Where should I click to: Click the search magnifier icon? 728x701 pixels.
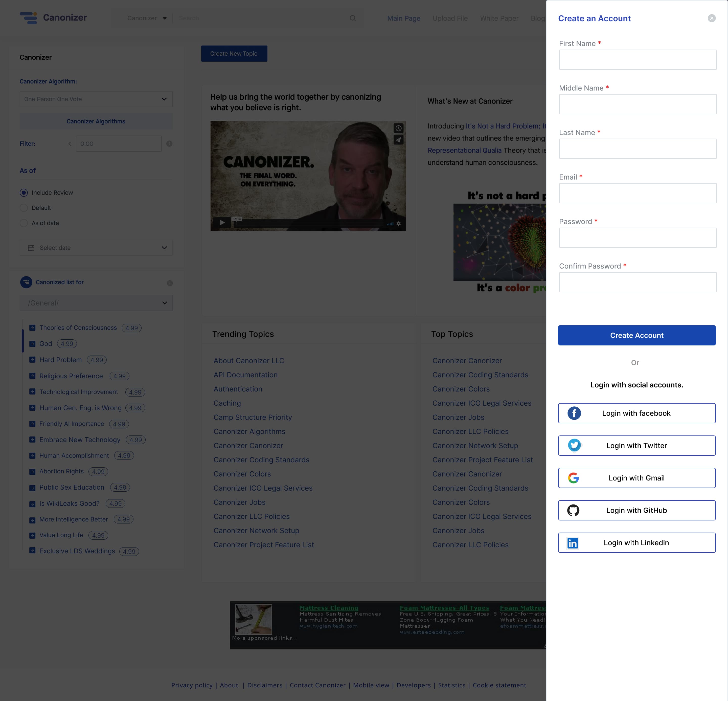coord(352,18)
